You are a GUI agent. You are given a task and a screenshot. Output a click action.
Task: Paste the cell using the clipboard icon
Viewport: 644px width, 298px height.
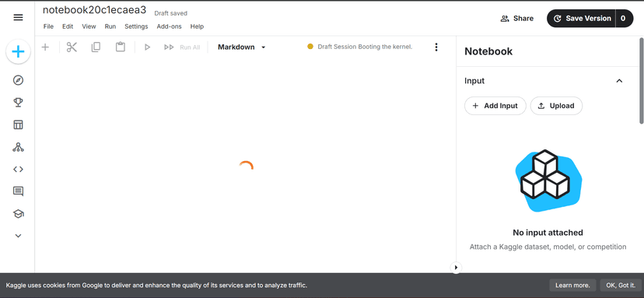(x=121, y=47)
